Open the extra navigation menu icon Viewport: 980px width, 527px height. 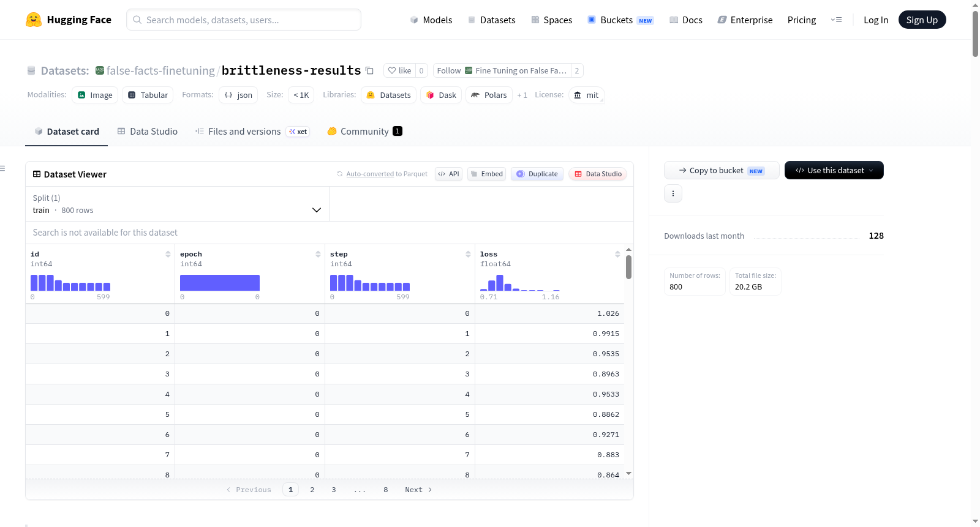coord(836,20)
